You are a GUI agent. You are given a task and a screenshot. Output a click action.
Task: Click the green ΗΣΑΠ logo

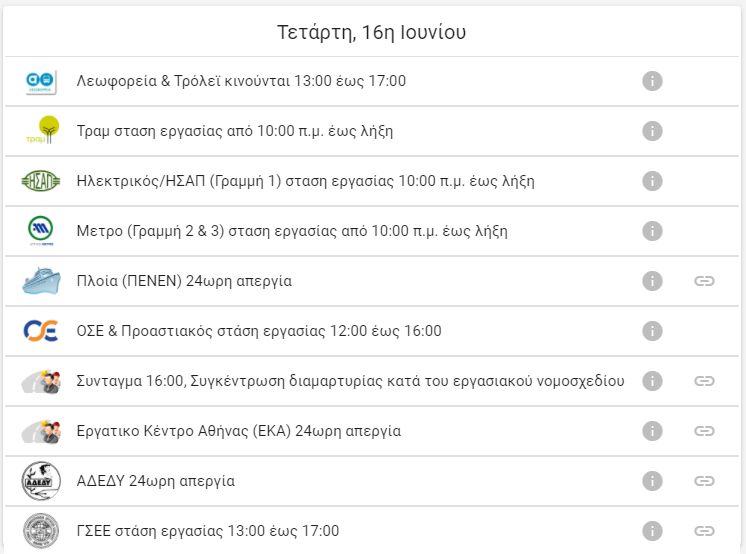tap(41, 181)
